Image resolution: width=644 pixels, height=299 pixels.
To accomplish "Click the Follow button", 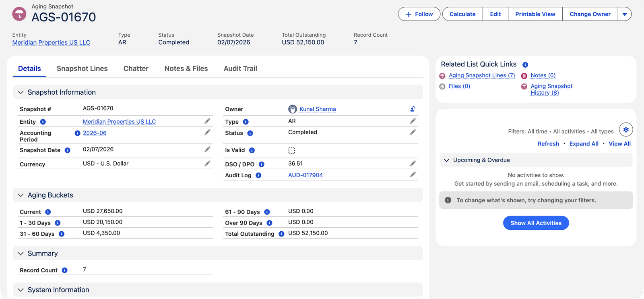I will [x=419, y=14].
